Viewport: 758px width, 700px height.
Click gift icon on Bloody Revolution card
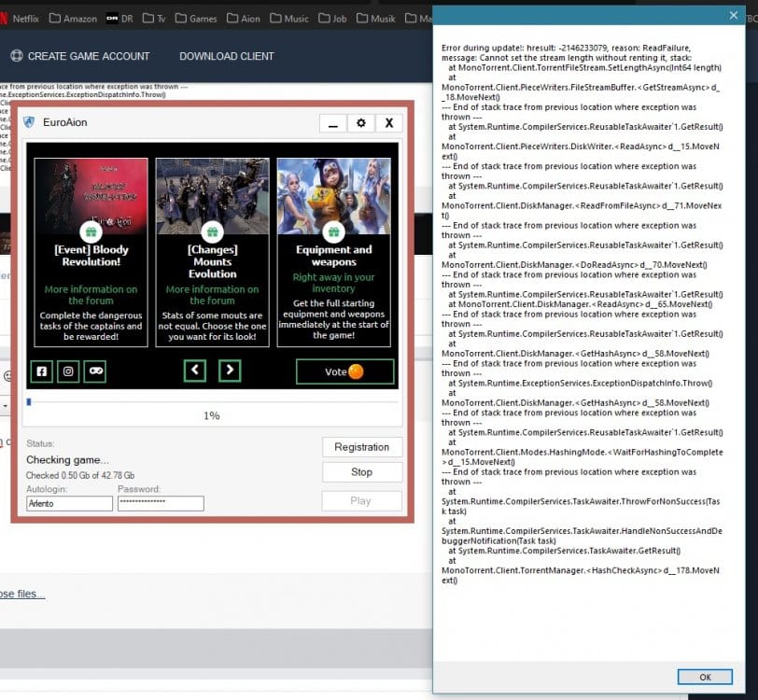[91, 231]
